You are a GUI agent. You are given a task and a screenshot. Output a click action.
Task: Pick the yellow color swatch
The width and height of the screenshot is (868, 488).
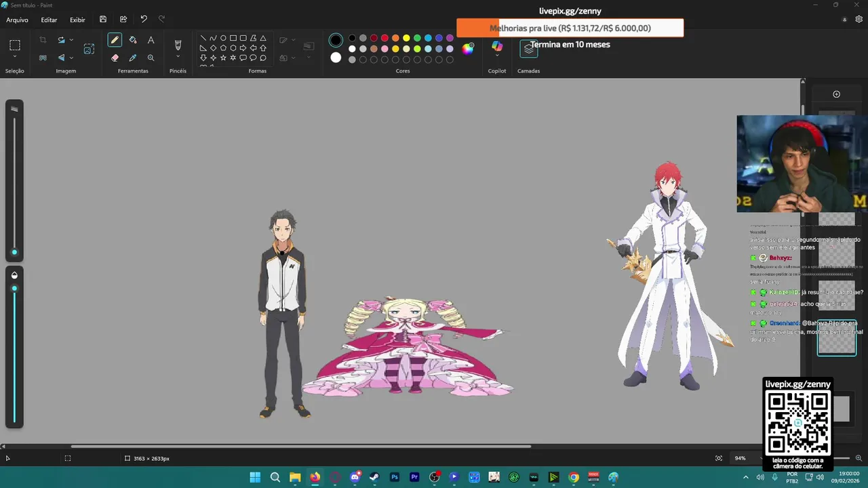pyautogui.click(x=406, y=38)
